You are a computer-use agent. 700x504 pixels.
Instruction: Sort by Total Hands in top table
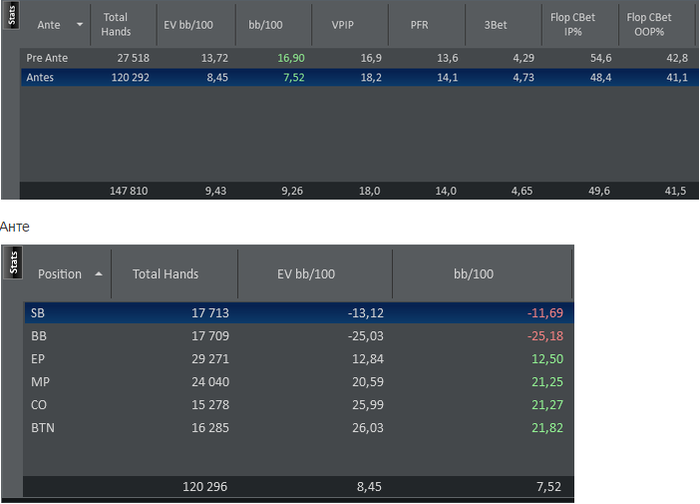click(116, 24)
